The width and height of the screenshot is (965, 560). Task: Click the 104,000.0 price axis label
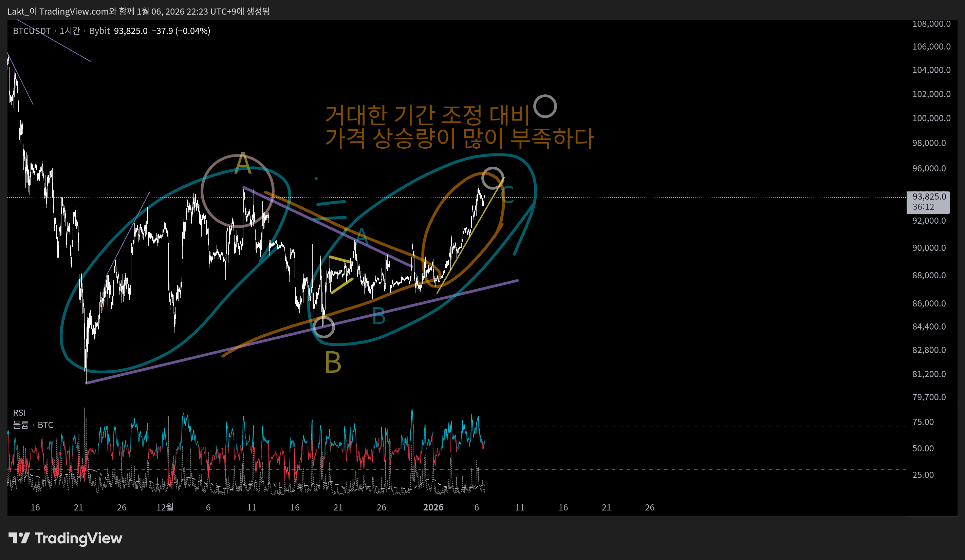pyautogui.click(x=931, y=70)
